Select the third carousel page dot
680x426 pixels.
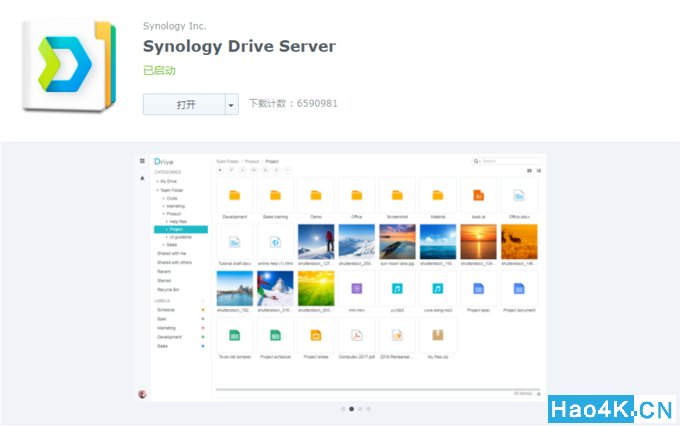tap(360, 409)
